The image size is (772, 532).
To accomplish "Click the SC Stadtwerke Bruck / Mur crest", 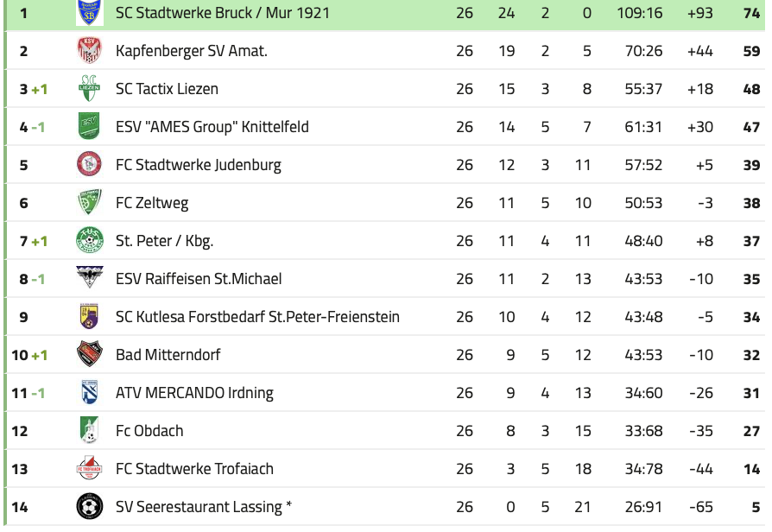I will [x=90, y=12].
